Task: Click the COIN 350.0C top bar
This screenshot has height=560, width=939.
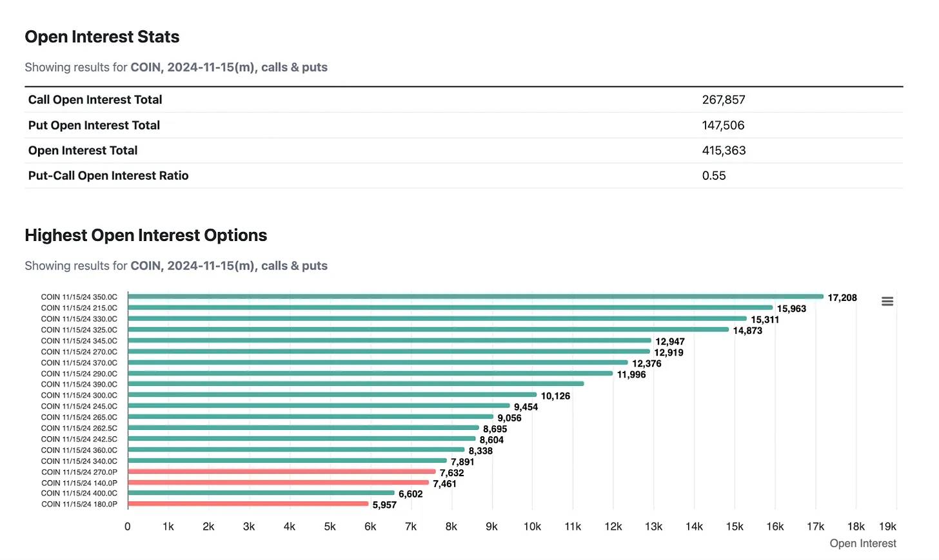Action: point(475,297)
